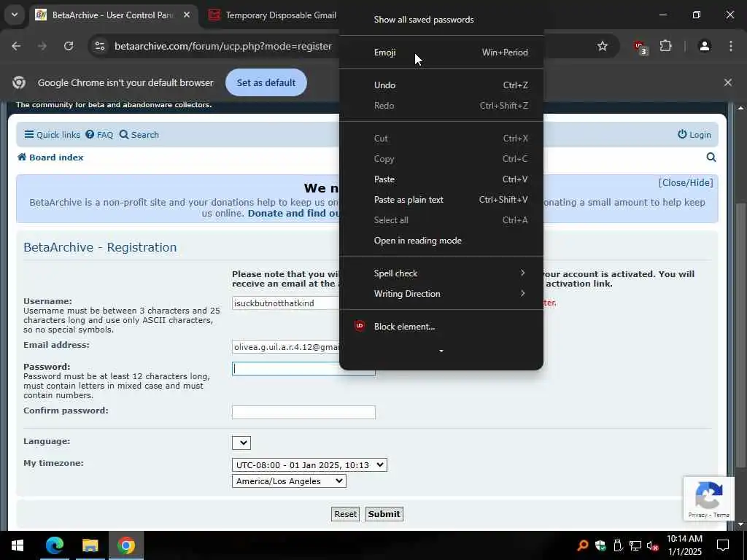Viewport: 747px width, 560px height.
Task: Open site information icon in address bar
Action: click(x=99, y=46)
